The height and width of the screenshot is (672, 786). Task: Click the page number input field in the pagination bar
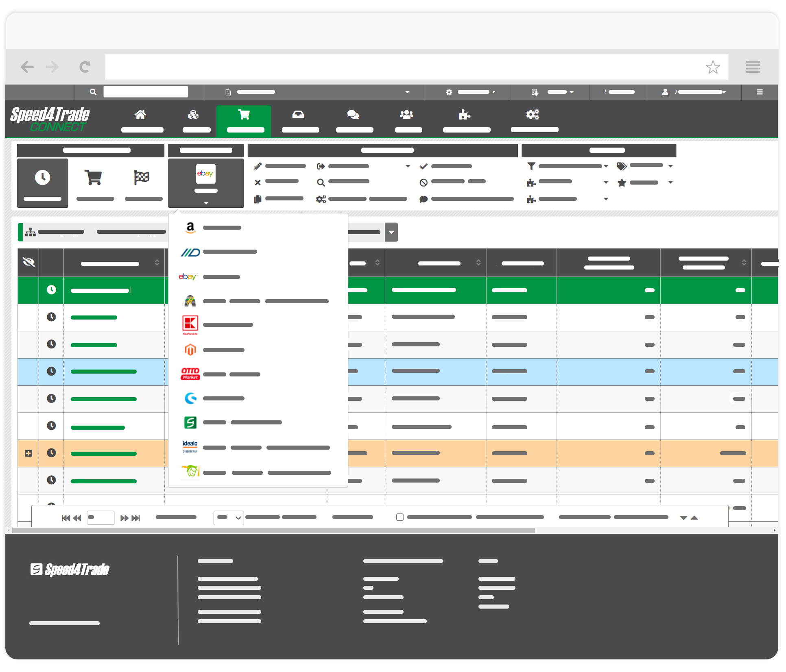point(100,518)
